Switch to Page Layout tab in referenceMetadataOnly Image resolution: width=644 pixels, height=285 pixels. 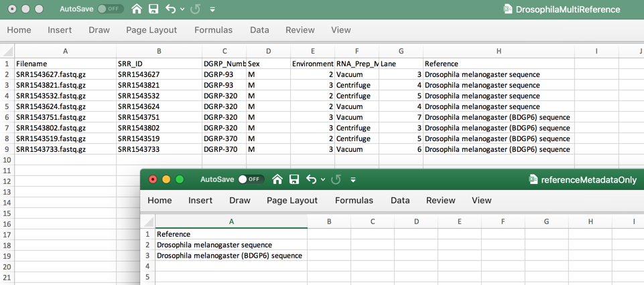click(292, 200)
